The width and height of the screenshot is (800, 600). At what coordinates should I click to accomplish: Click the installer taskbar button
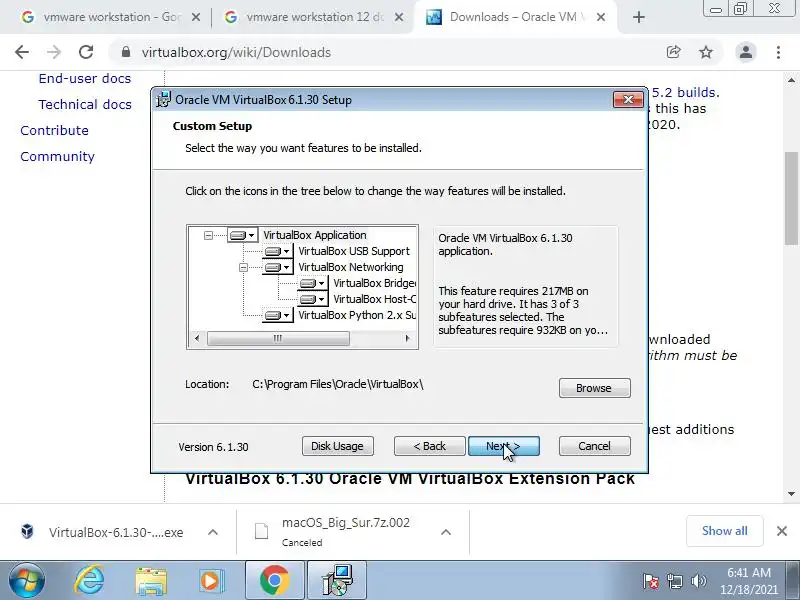(x=337, y=581)
